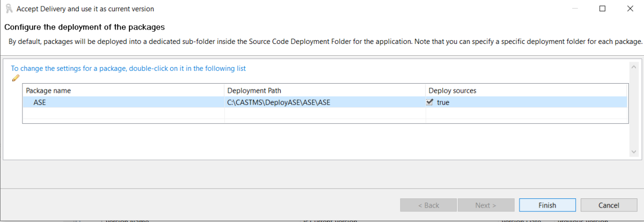This screenshot has height=222, width=644.
Task: Click the Back button
Action: click(x=428, y=205)
